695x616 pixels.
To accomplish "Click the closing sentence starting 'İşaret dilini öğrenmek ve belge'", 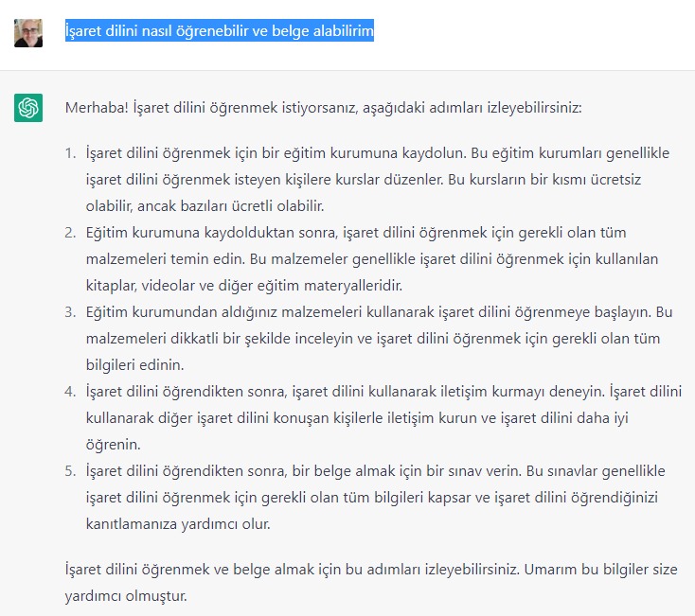I will coord(369,572).
